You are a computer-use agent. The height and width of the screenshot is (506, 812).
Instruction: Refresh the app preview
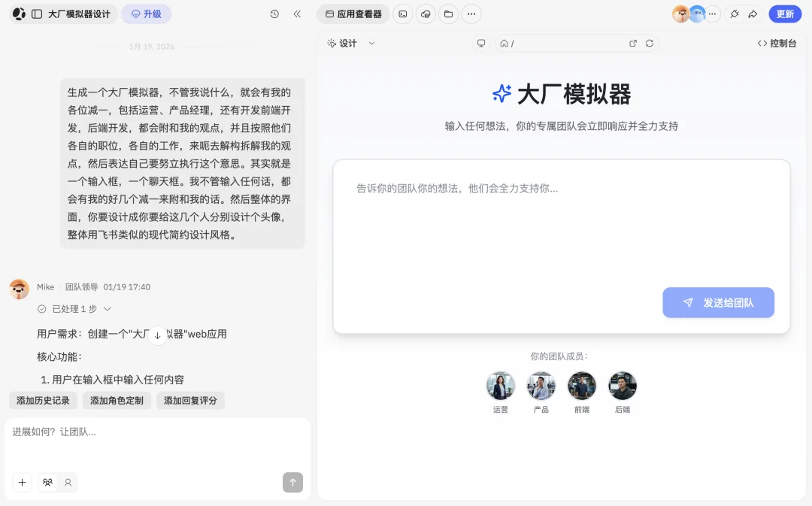point(650,44)
